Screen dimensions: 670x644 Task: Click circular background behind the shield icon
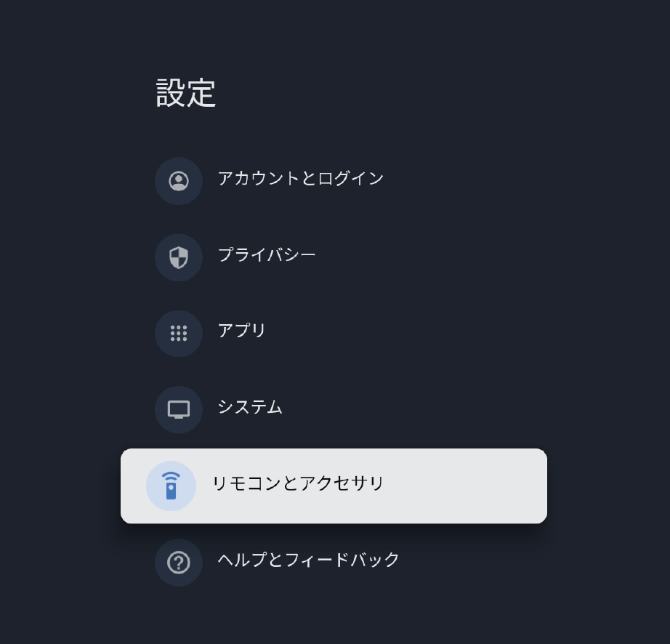[x=179, y=257]
